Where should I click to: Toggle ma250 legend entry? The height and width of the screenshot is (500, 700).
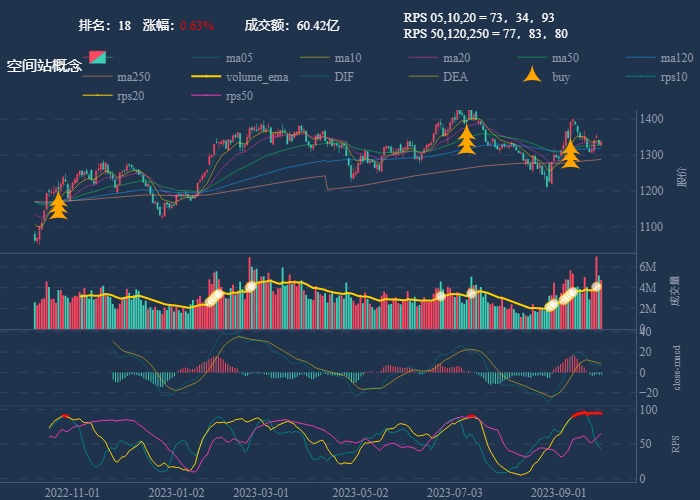(x=133, y=77)
